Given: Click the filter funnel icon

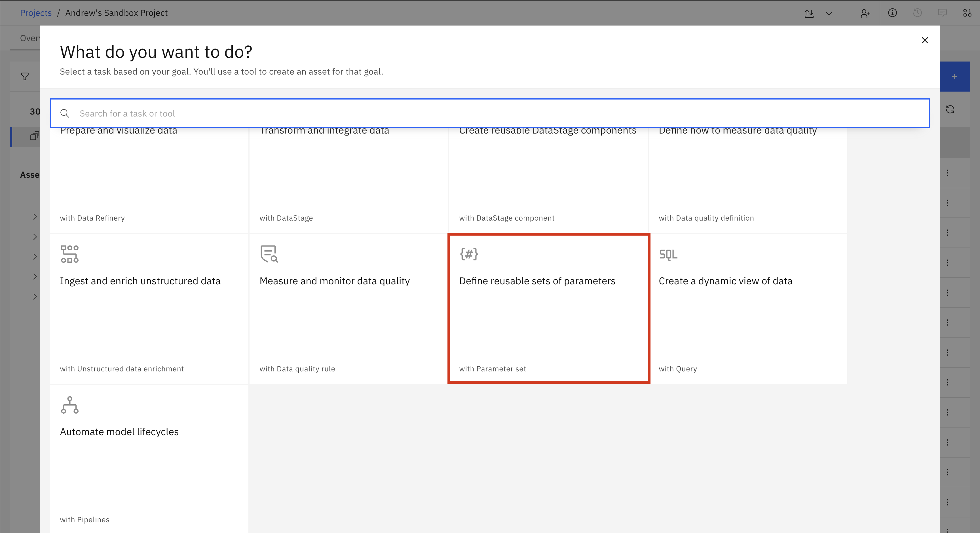Looking at the screenshot, I should (x=25, y=77).
